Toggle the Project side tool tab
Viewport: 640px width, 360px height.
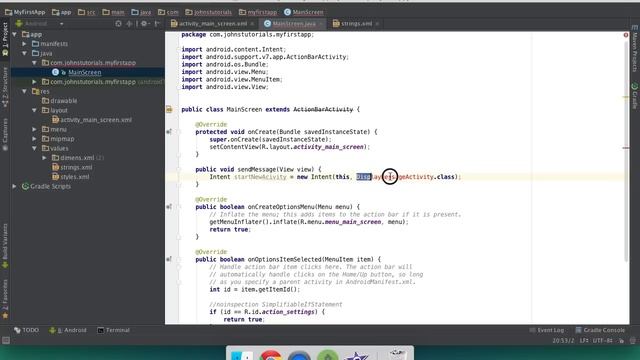click(5, 39)
